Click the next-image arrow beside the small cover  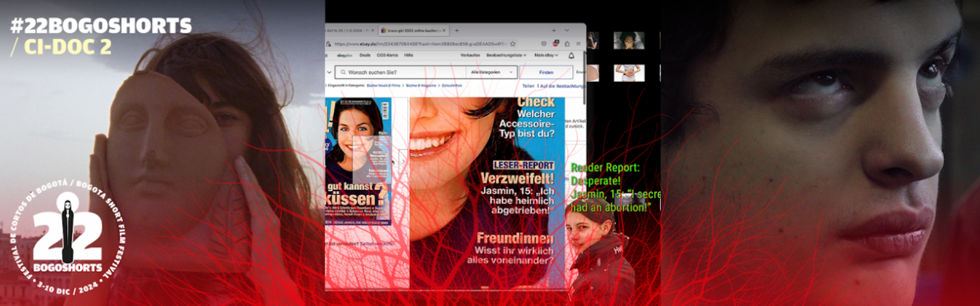pyautogui.click(x=403, y=161)
